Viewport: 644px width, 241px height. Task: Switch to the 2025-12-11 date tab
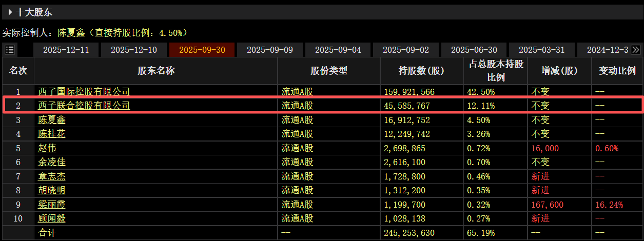pos(66,50)
